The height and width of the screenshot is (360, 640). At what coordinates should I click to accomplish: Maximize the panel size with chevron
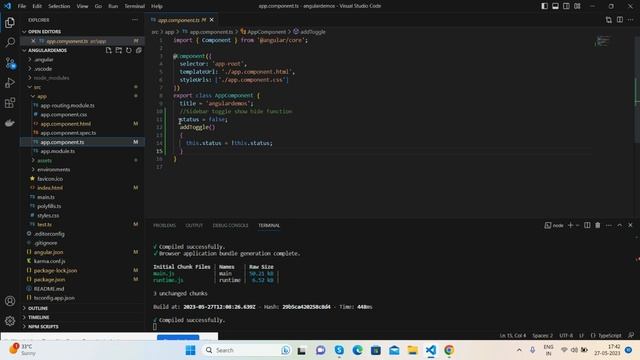(620, 225)
